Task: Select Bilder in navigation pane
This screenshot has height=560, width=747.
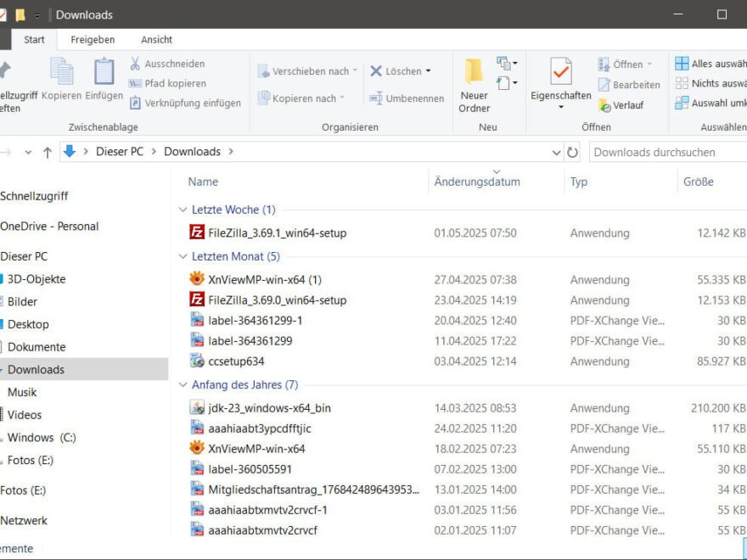Action: point(22,301)
